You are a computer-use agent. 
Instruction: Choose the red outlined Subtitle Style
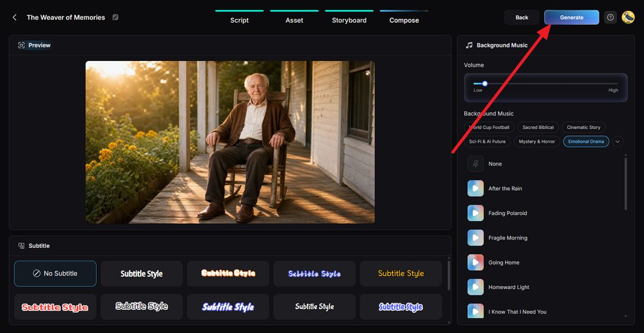pos(55,307)
